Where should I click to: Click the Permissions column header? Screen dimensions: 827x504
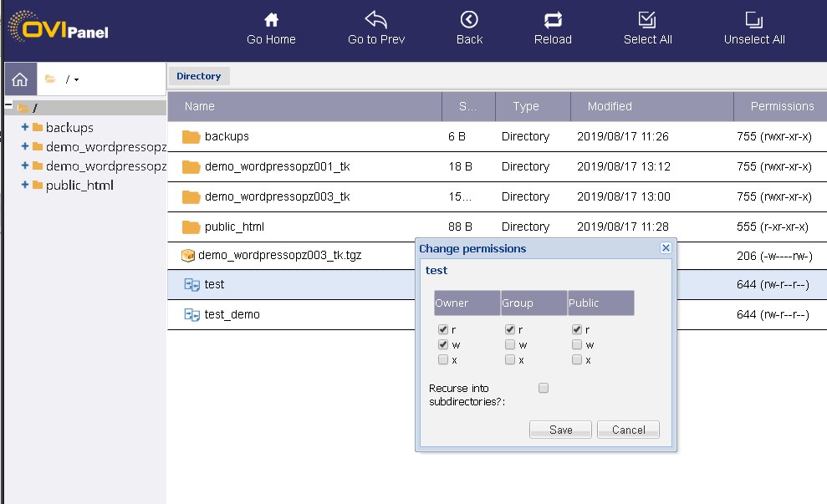[x=780, y=106]
